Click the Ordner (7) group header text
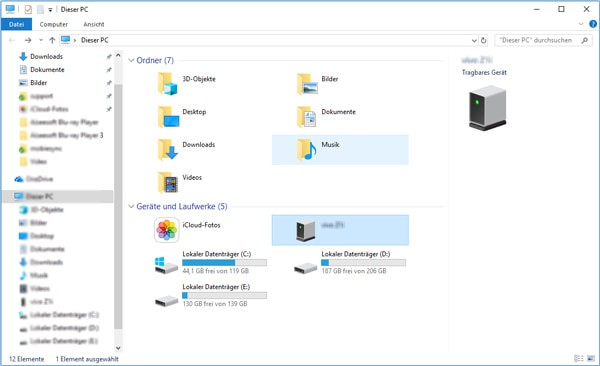This screenshot has width=600, height=366. coord(155,60)
